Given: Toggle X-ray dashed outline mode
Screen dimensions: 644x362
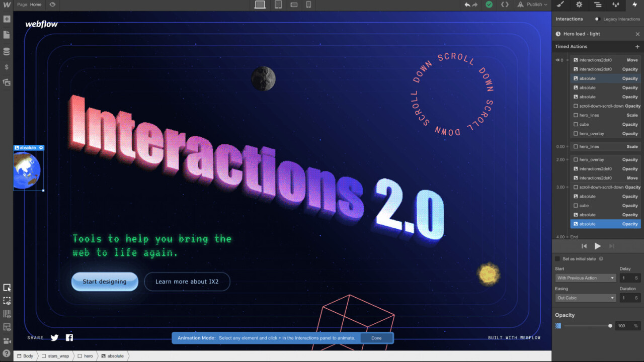Looking at the screenshot, I should click(7, 301).
